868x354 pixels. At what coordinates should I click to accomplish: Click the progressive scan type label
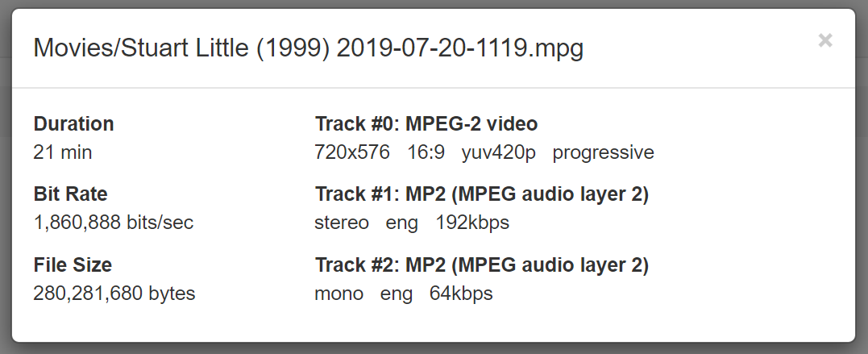click(x=603, y=152)
